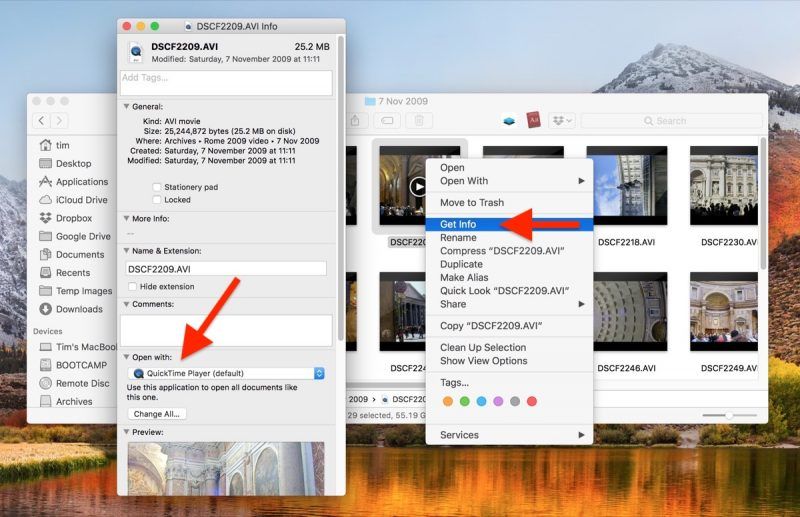Open Dropbox in the Finder sidebar

pyautogui.click(x=73, y=218)
